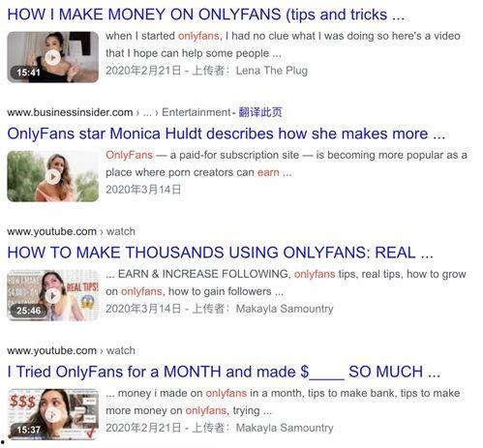Open OnlyFans star Monica Huldt article link

point(226,134)
